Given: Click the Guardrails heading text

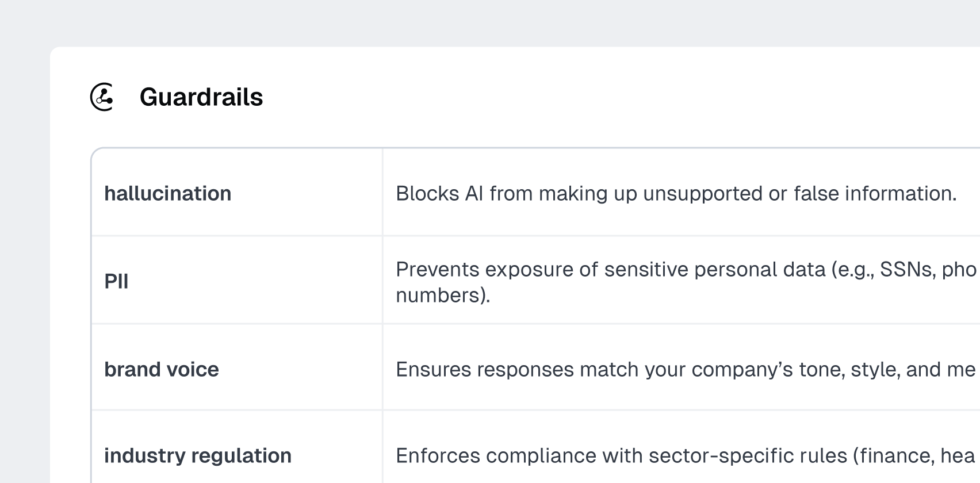Looking at the screenshot, I should pyautogui.click(x=201, y=97).
